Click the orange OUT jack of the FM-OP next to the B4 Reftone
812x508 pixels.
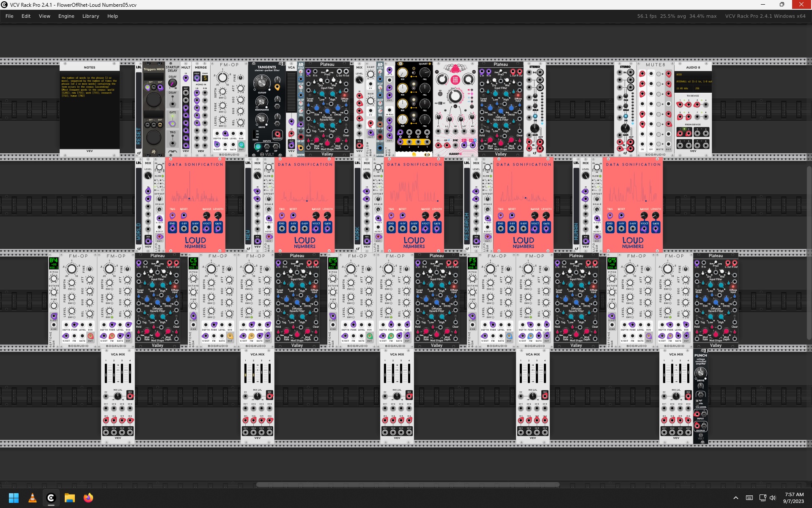[x=90, y=336]
